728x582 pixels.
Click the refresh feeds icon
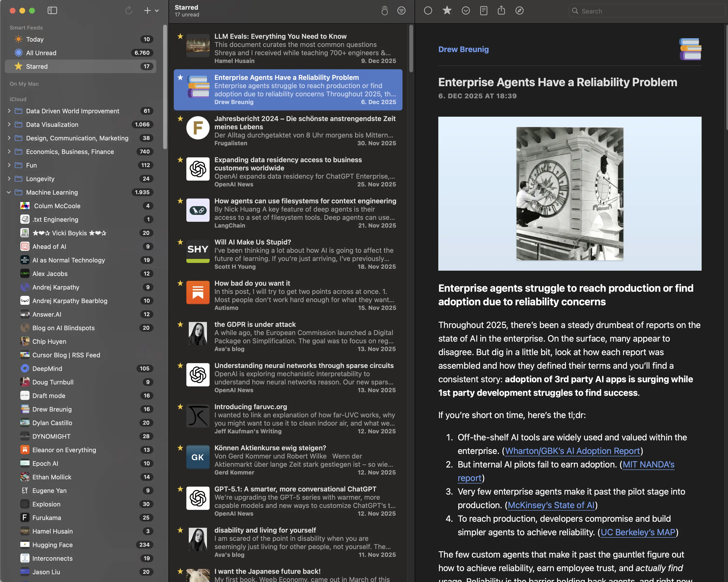click(129, 10)
